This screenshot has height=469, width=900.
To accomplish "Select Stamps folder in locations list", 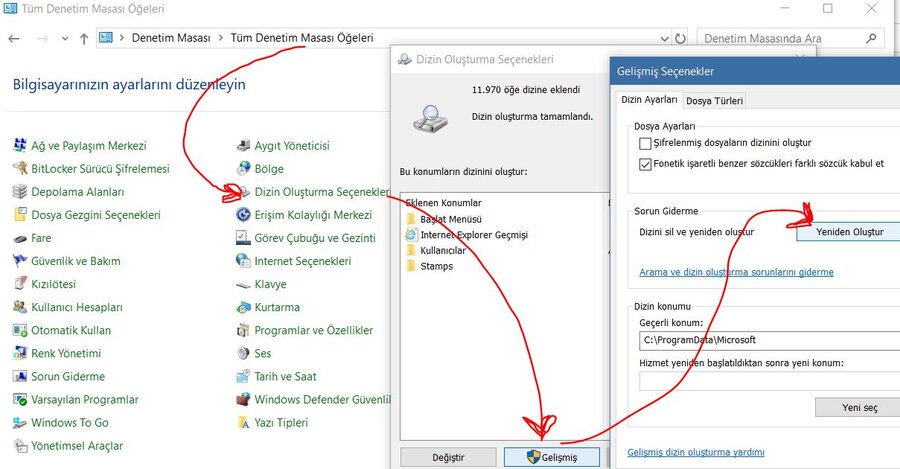I will (429, 266).
